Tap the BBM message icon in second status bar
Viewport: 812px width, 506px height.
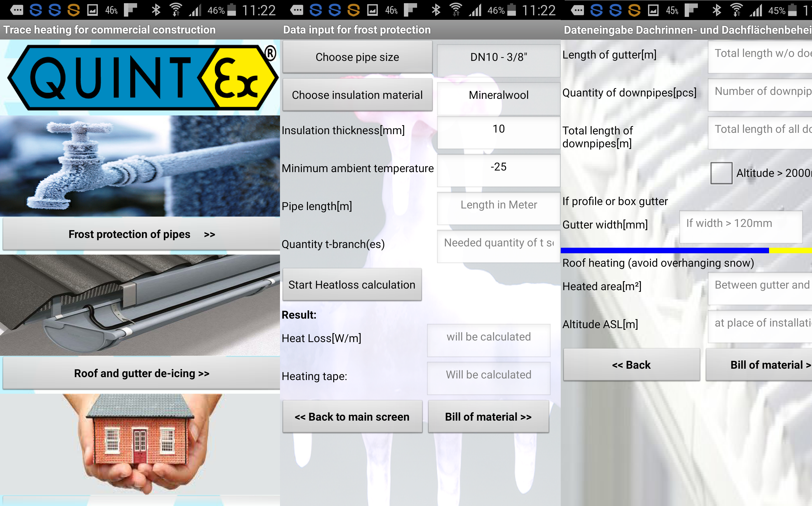point(297,10)
